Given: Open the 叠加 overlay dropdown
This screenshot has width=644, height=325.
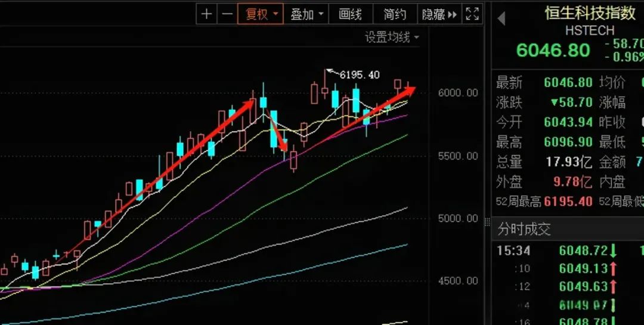Looking at the screenshot, I should pyautogui.click(x=306, y=14).
